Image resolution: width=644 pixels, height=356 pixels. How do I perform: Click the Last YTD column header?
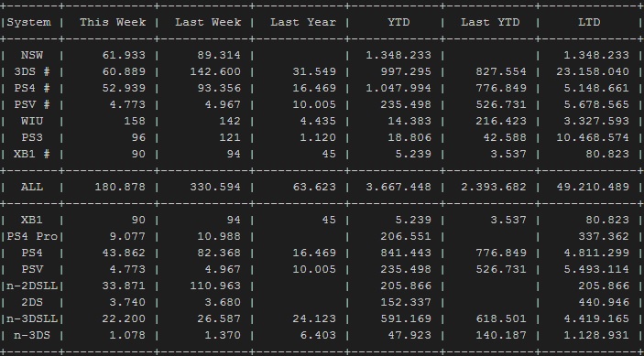coord(490,22)
